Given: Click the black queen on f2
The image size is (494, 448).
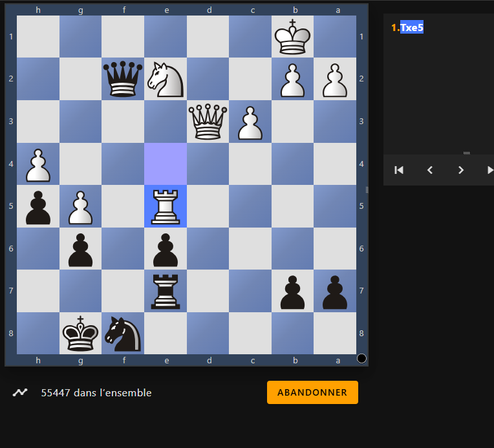Looking at the screenshot, I should click(123, 79).
